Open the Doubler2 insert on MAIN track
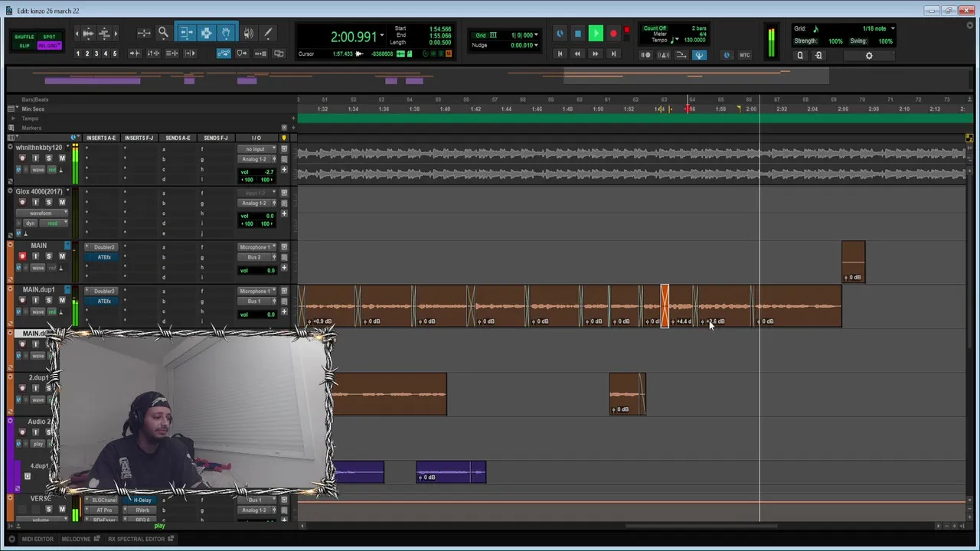 [x=104, y=247]
